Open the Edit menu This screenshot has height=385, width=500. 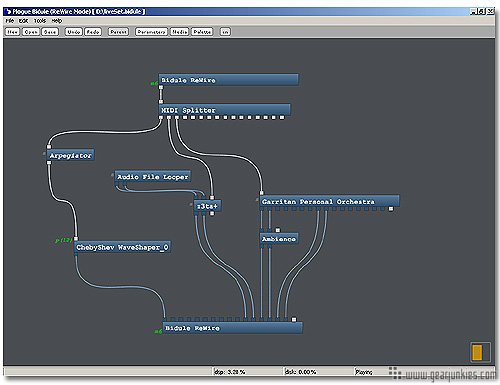[23, 21]
